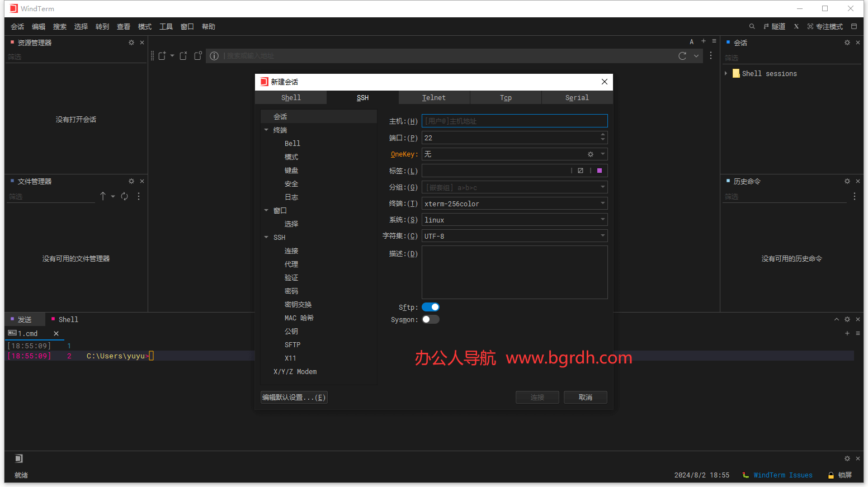Go up a directory in file manager
The width and height of the screenshot is (868, 487).
coord(103,196)
